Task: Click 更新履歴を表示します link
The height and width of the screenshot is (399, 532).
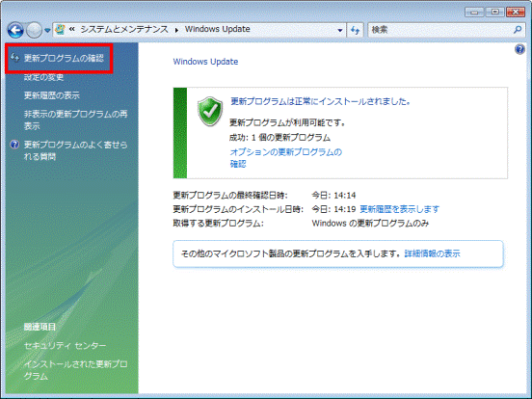Action: point(399,209)
